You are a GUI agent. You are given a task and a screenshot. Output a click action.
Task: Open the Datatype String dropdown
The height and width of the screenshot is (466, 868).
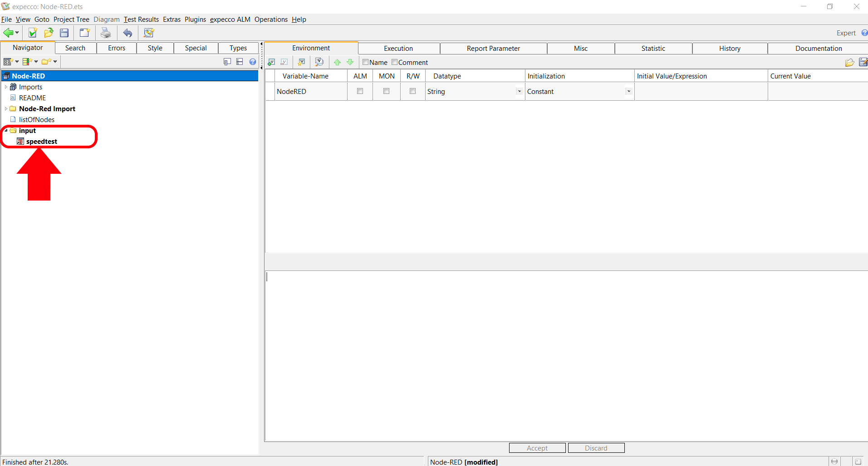(519, 92)
